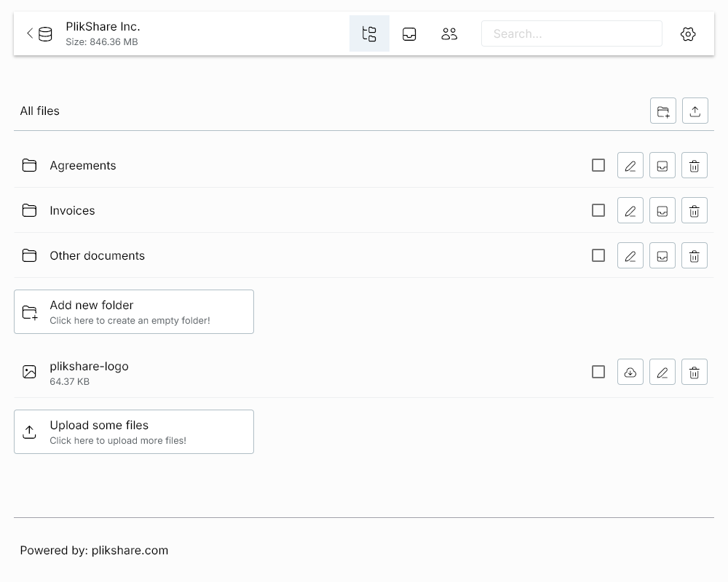Viewport: 728px width, 582px height.
Task: Check the plikshare-logo file checkbox
Action: [x=598, y=372]
